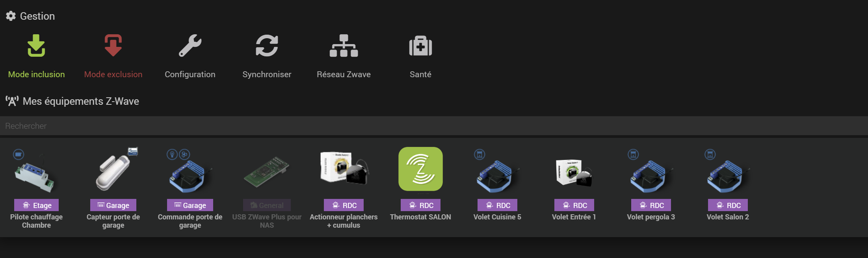Open the Réseau Zwave network icon
Screen dimensions: 868x258
(344, 46)
